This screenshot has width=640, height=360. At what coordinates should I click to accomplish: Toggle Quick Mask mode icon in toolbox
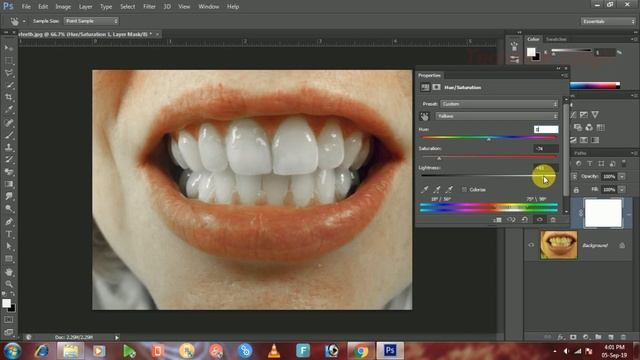click(9, 320)
